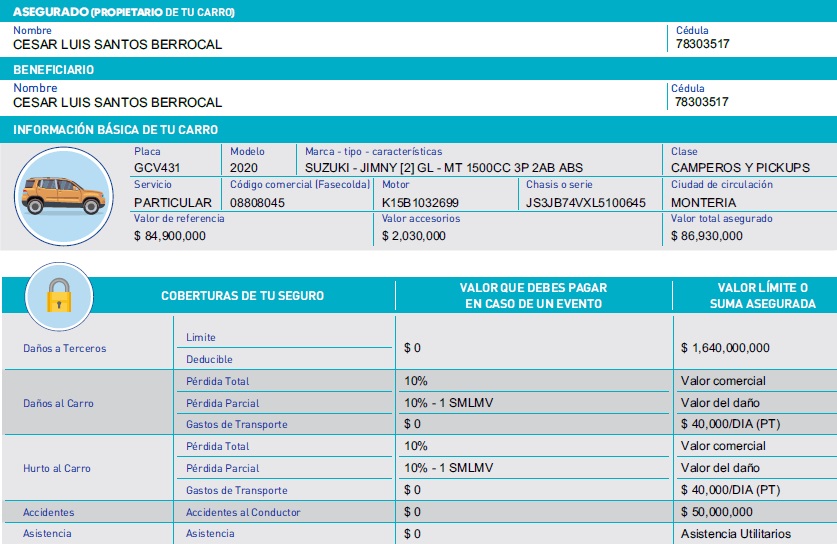The height and width of the screenshot is (544, 837).
Task: Click the model year 2020
Action: pos(243,168)
